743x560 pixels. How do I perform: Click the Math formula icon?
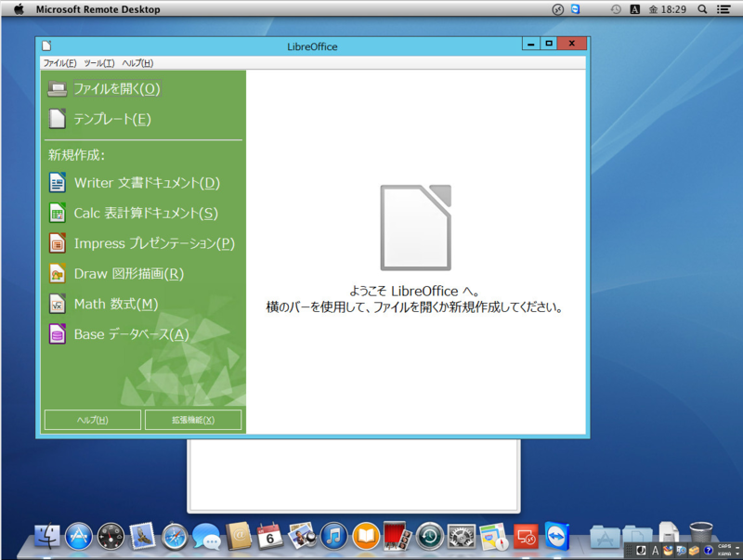(58, 304)
